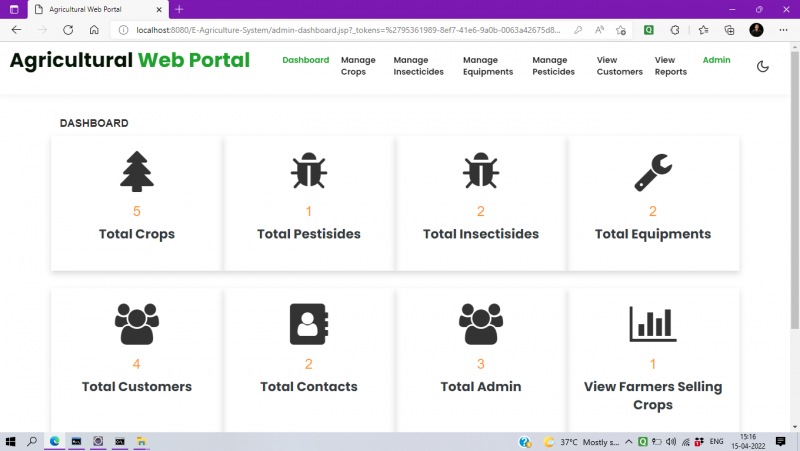800x451 pixels.
Task: Click Total Insectisides label
Action: 481,234
